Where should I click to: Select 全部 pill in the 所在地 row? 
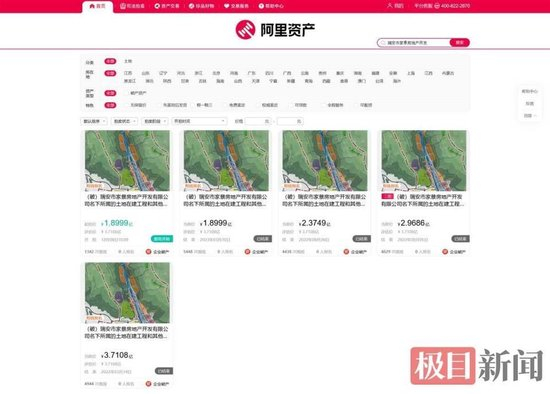point(110,73)
